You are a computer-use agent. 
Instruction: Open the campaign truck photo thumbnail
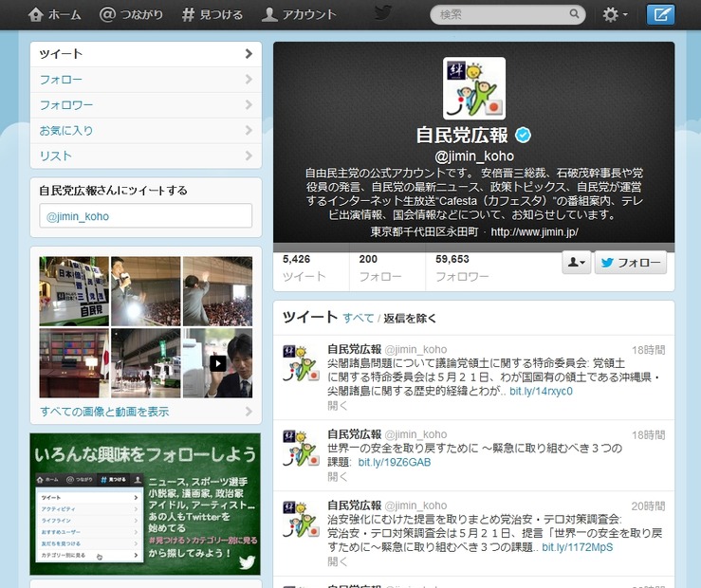pos(74,291)
